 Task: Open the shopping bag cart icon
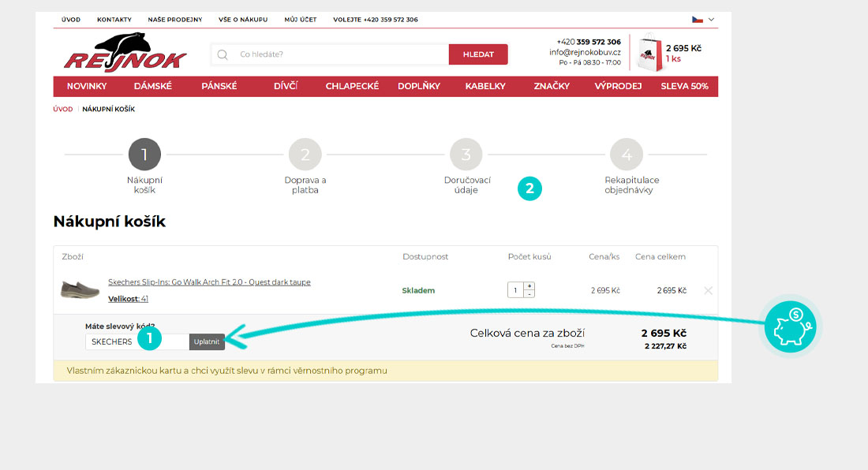click(649, 54)
